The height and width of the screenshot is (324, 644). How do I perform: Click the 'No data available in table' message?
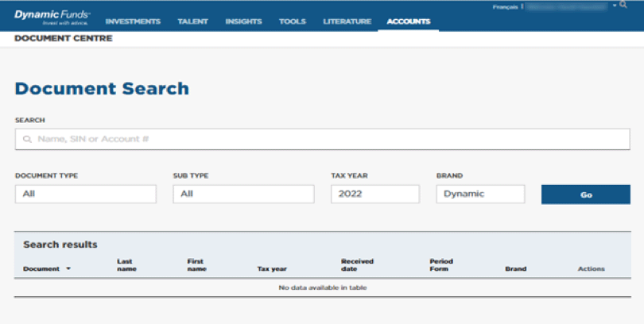tap(323, 288)
